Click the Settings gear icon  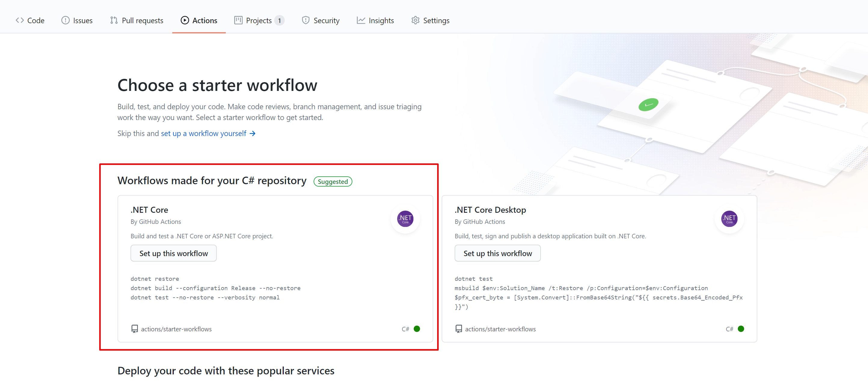pyautogui.click(x=415, y=20)
